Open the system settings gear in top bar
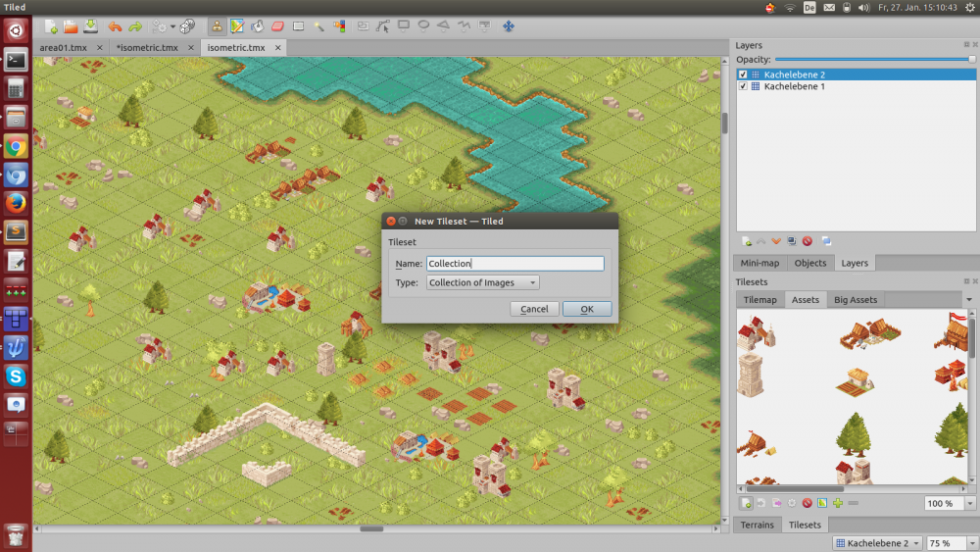The height and width of the screenshot is (552, 980). point(969,8)
